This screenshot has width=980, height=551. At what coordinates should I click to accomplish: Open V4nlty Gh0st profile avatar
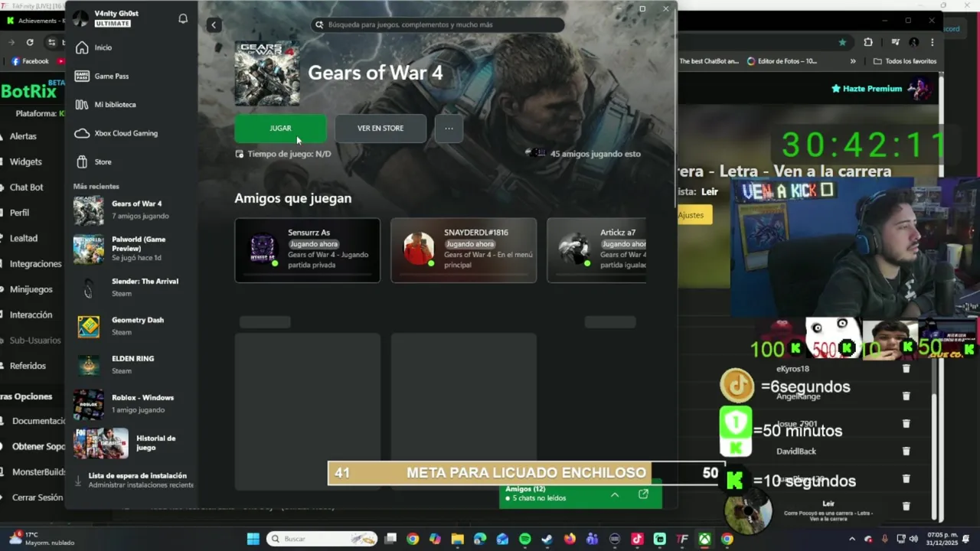click(x=80, y=18)
